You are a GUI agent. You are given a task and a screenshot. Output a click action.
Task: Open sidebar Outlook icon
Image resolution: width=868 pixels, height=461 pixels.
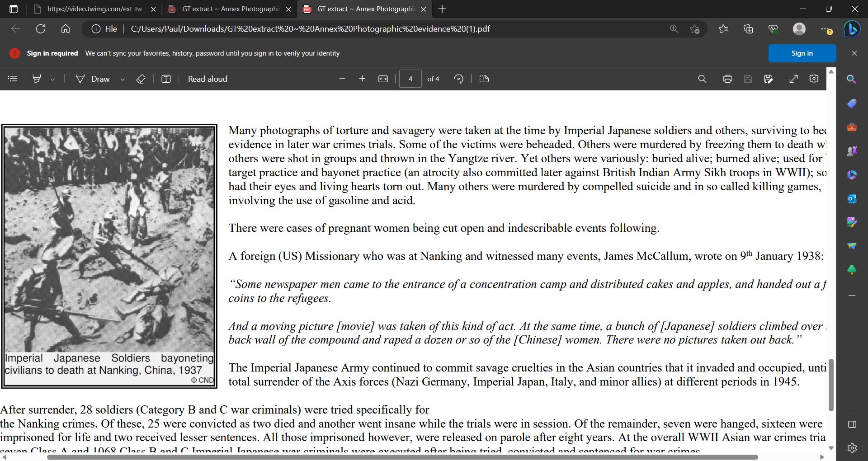pyautogui.click(x=852, y=198)
